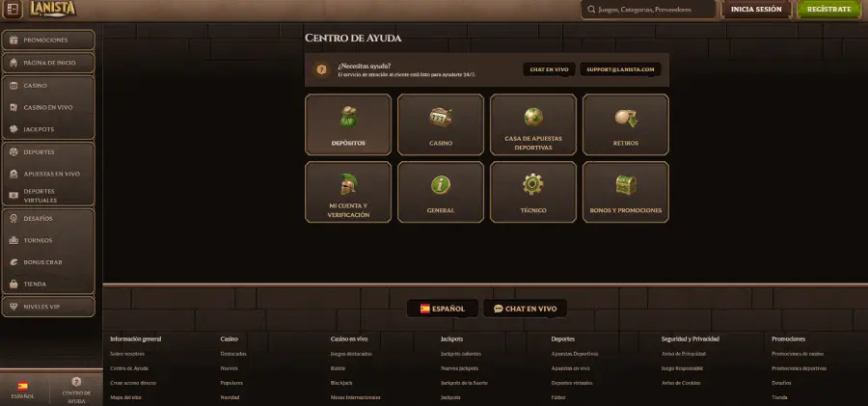This screenshot has height=406, width=868.
Task: Open Promociones in the left sidebar
Action: [48, 41]
